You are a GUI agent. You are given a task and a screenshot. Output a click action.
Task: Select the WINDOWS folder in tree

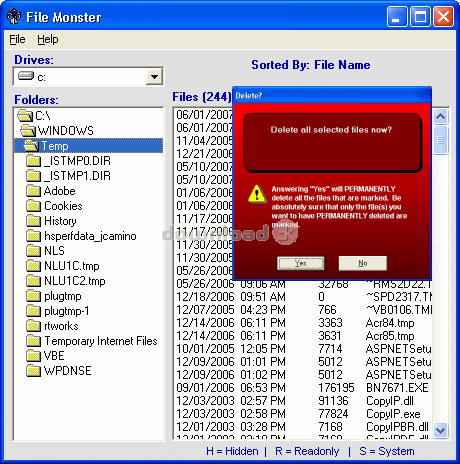(x=57, y=131)
